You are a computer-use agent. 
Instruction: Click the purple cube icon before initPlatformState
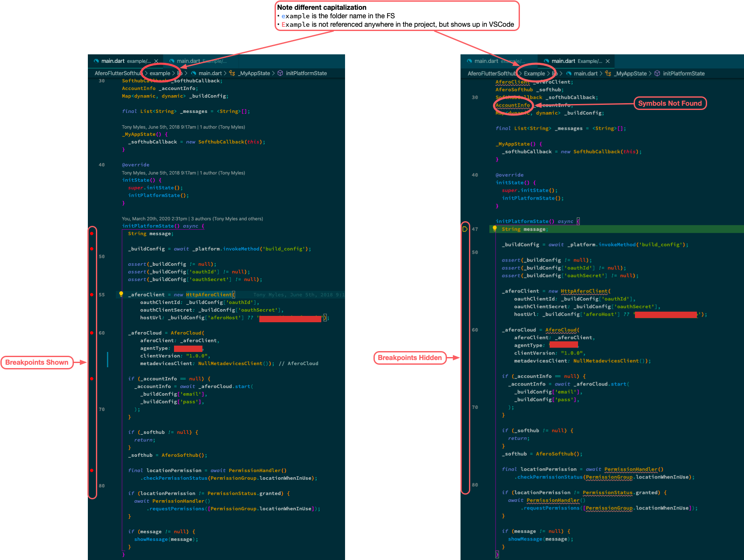(x=280, y=73)
